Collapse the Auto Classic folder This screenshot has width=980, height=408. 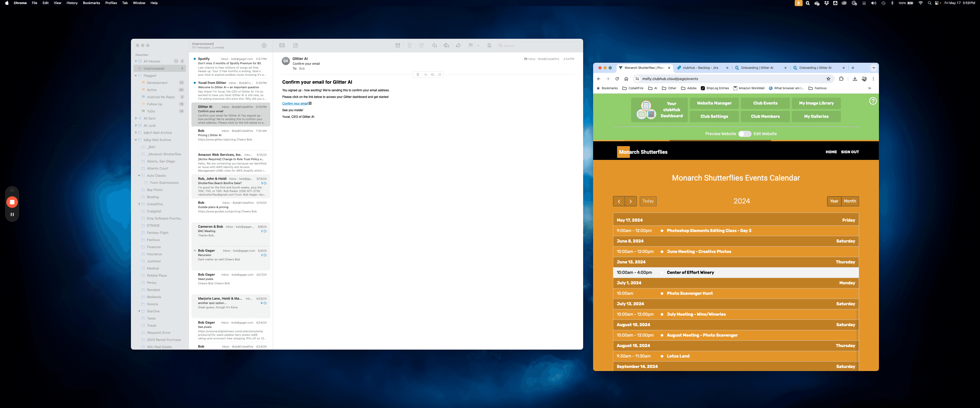tap(139, 176)
